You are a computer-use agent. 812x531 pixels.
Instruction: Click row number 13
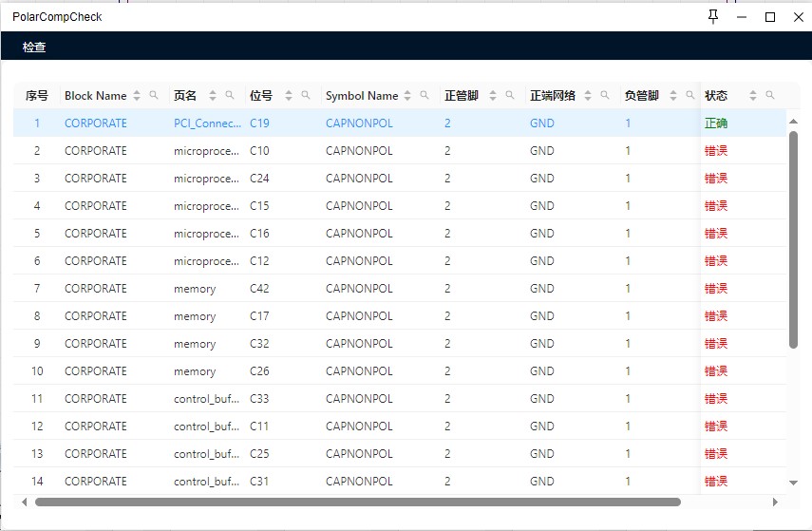37,453
